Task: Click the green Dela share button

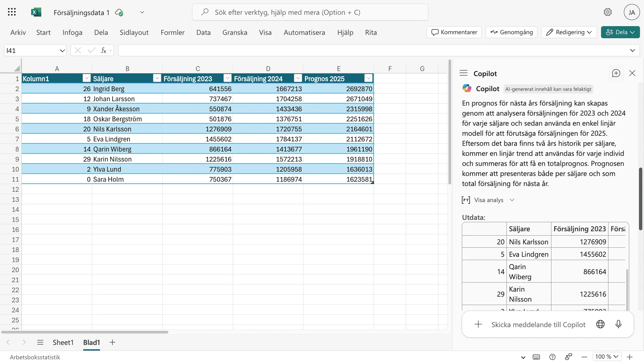Action: click(620, 32)
